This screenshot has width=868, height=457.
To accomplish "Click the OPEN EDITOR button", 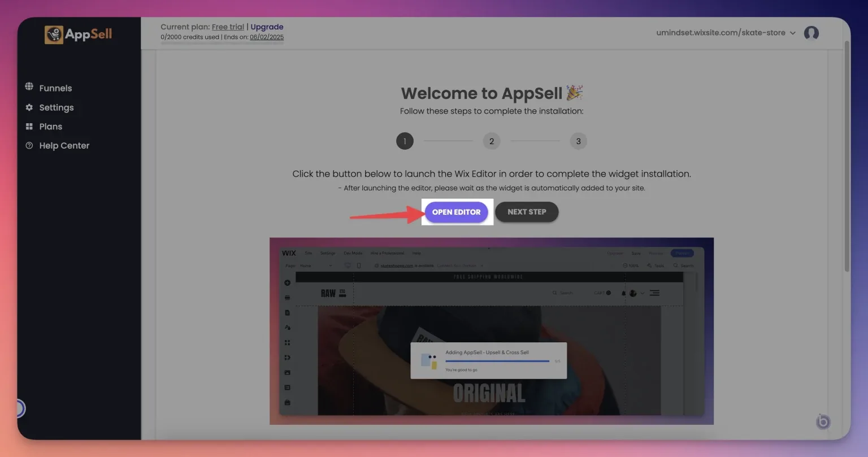I will 456,212.
